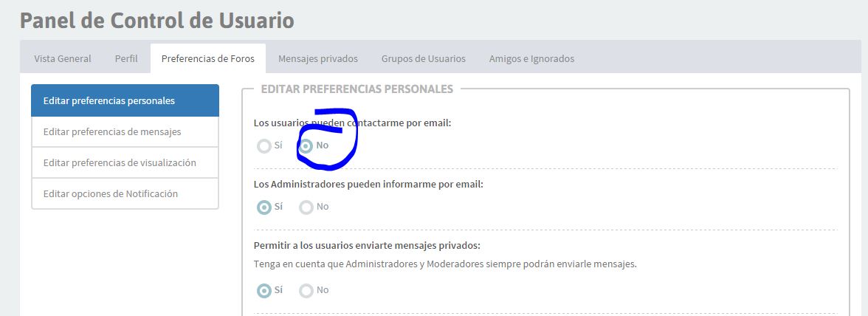This screenshot has height=316, width=868.
Task: Click the Editar Preferencias Personales section title
Action: (x=357, y=89)
